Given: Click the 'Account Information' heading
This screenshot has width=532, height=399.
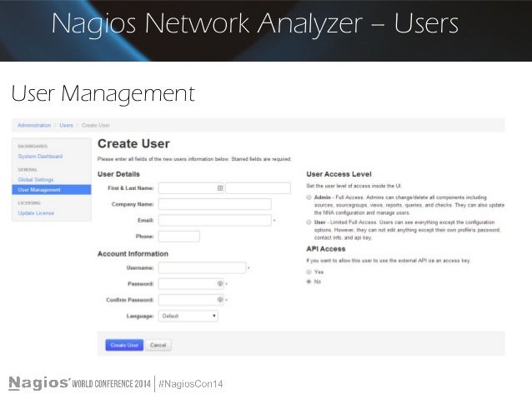Looking at the screenshot, I should [133, 254].
